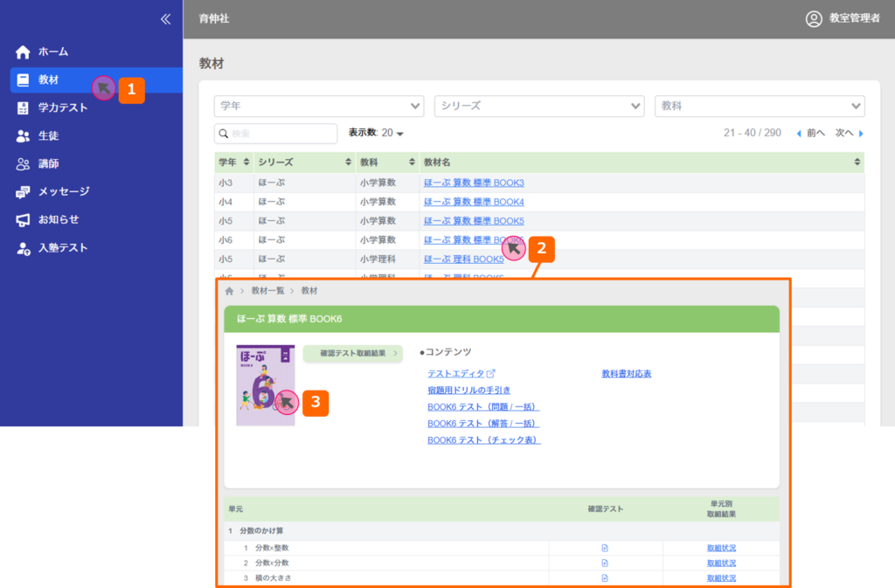This screenshot has width=895, height=588.
Task: Click the 学力テスト icon in sidebar
Action: pyautogui.click(x=24, y=108)
